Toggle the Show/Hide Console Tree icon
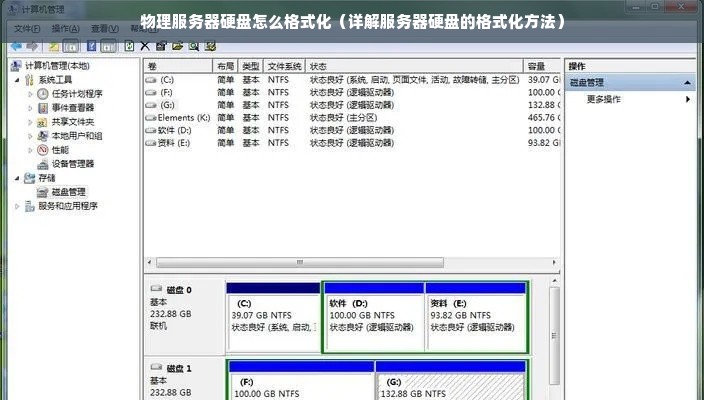The image size is (704, 400). [70, 46]
